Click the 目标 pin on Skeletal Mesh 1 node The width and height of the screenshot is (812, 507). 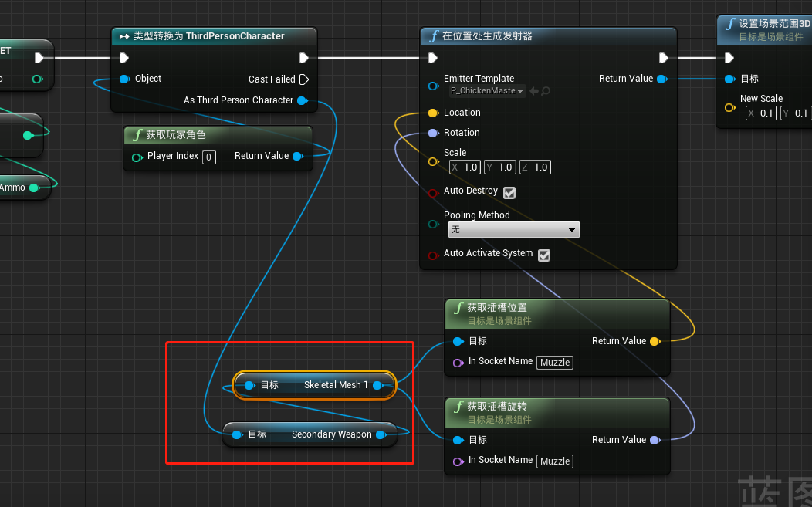pyautogui.click(x=249, y=385)
